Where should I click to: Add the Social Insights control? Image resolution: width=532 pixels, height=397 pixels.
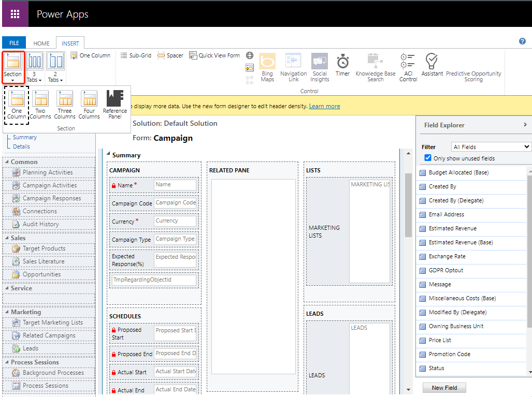pos(320,67)
